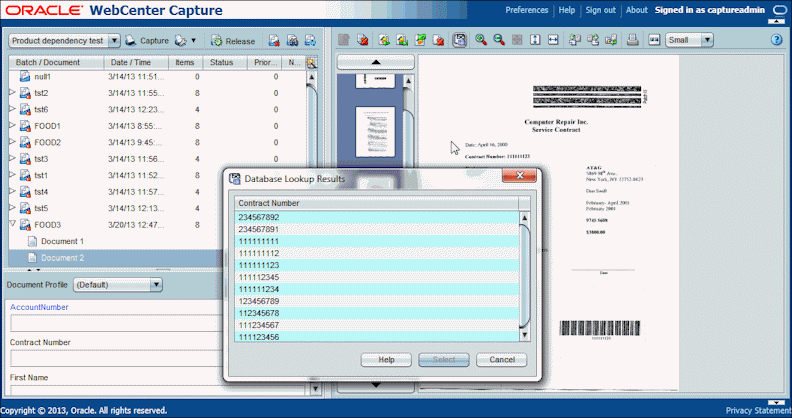
Task: Open Preferences in the top bar
Action: click(x=526, y=10)
